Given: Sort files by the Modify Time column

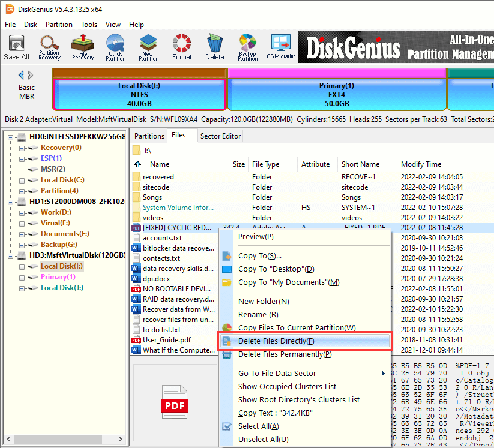Looking at the screenshot, I should [443, 164].
